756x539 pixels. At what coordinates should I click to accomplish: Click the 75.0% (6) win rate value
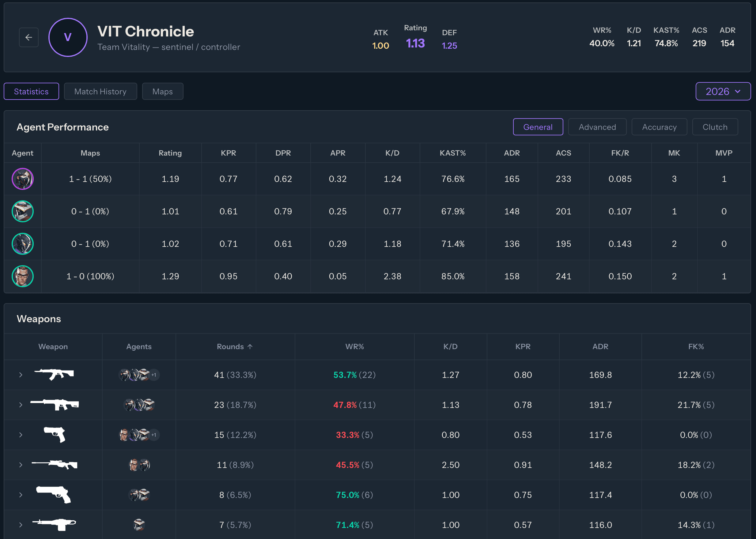pyautogui.click(x=354, y=495)
